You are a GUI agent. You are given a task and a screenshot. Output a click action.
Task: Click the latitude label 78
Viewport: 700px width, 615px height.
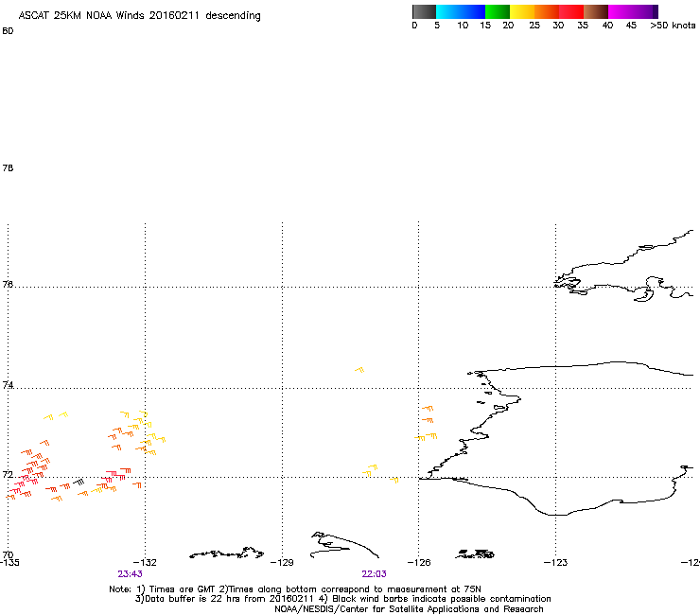click(x=8, y=167)
